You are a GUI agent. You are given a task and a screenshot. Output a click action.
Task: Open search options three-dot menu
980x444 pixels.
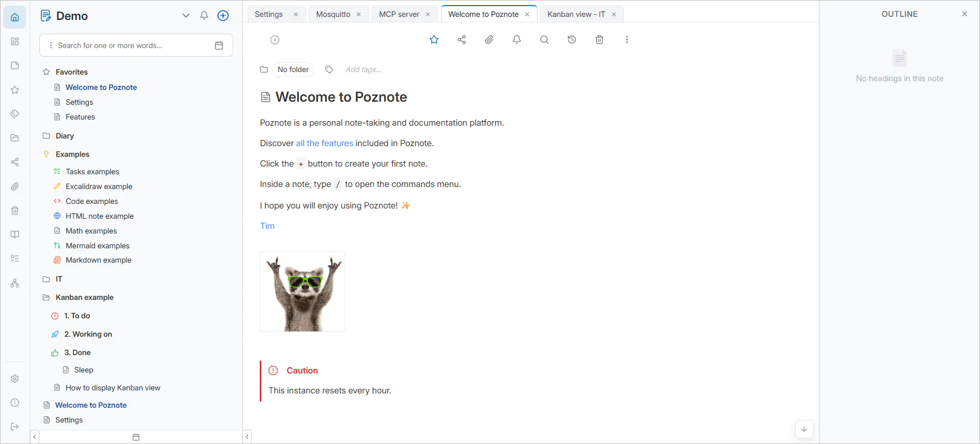tap(51, 45)
